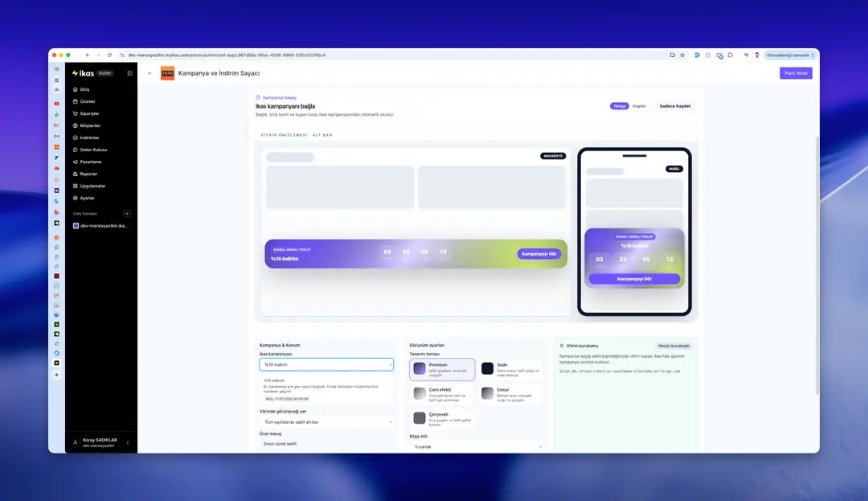Click the orange countdown app icon
Viewport: 868px width, 501px height.
tap(167, 73)
